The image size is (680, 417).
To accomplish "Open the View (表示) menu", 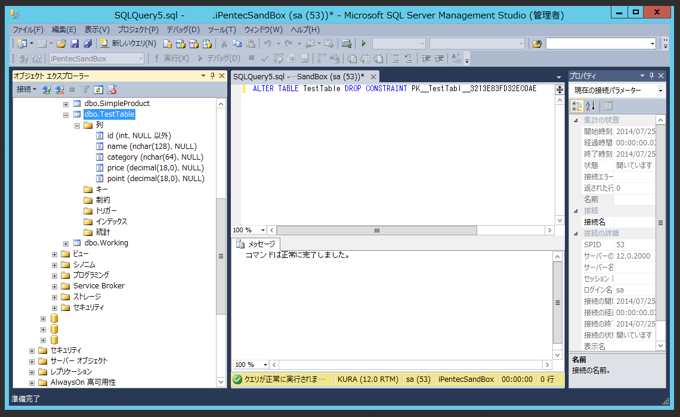I will 97,29.
